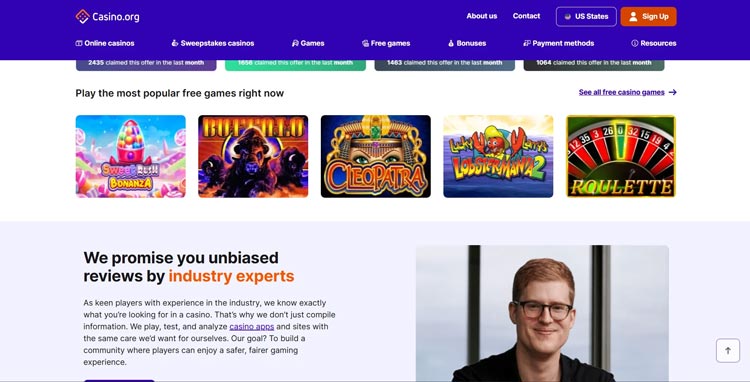
Task: Follow the See all free casino games link
Action: pyautogui.click(x=621, y=92)
